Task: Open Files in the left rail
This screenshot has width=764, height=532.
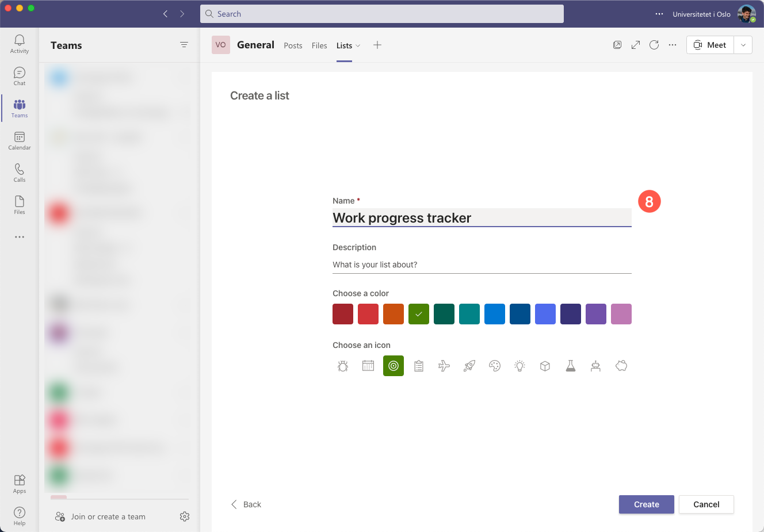Action: pyautogui.click(x=20, y=205)
